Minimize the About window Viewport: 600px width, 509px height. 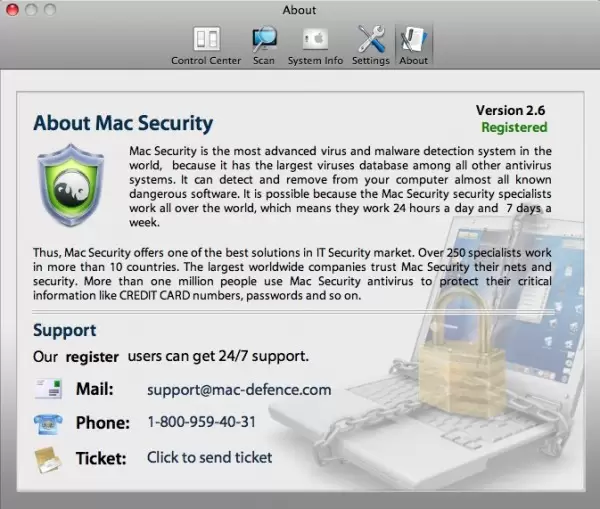click(x=31, y=10)
